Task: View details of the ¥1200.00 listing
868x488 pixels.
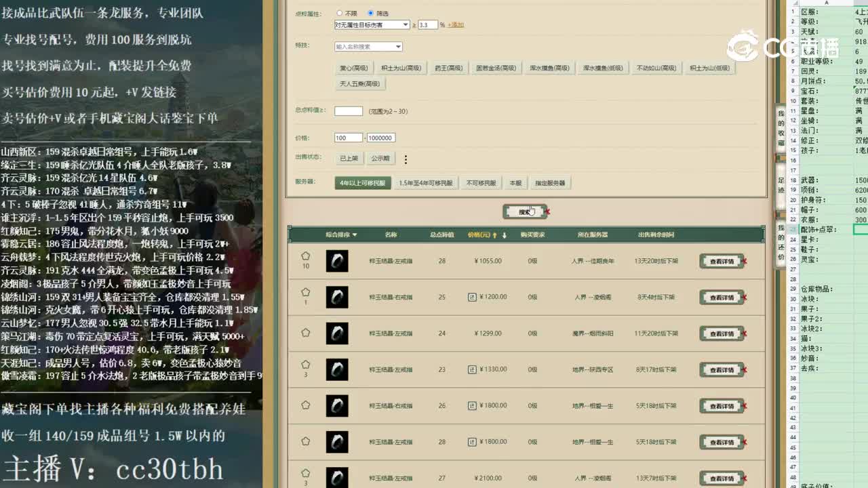Action: tap(722, 298)
